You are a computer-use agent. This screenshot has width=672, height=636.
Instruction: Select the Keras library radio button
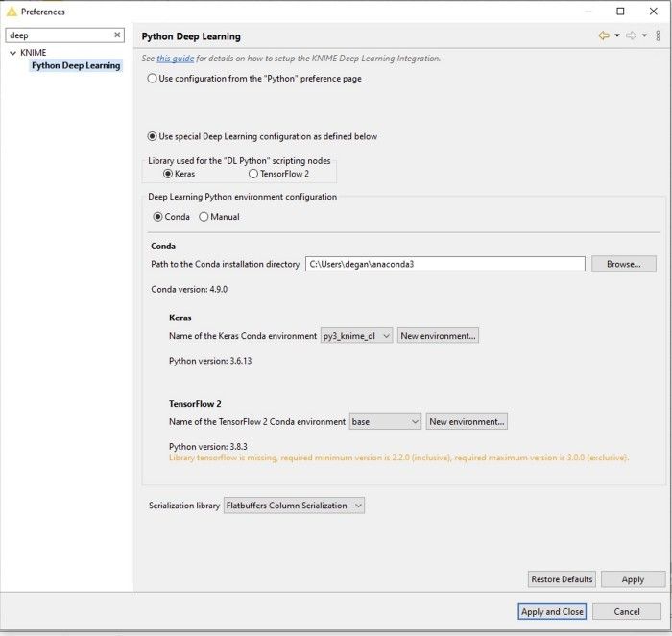pos(168,174)
